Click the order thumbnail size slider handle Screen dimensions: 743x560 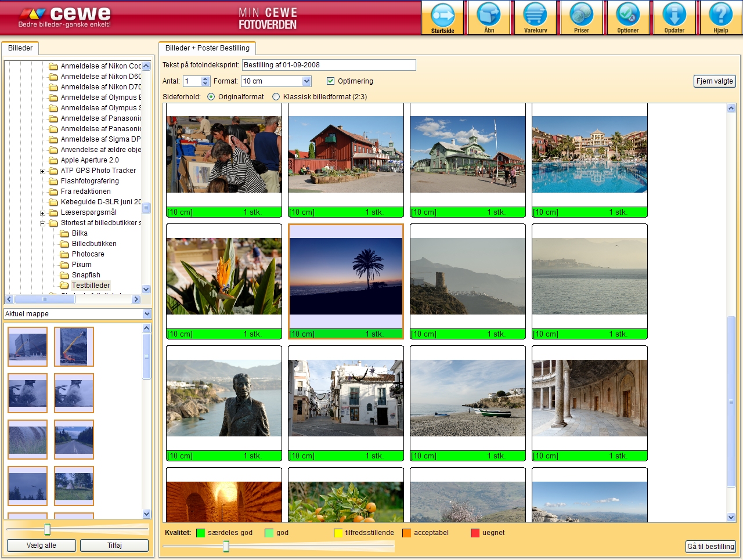(226, 546)
